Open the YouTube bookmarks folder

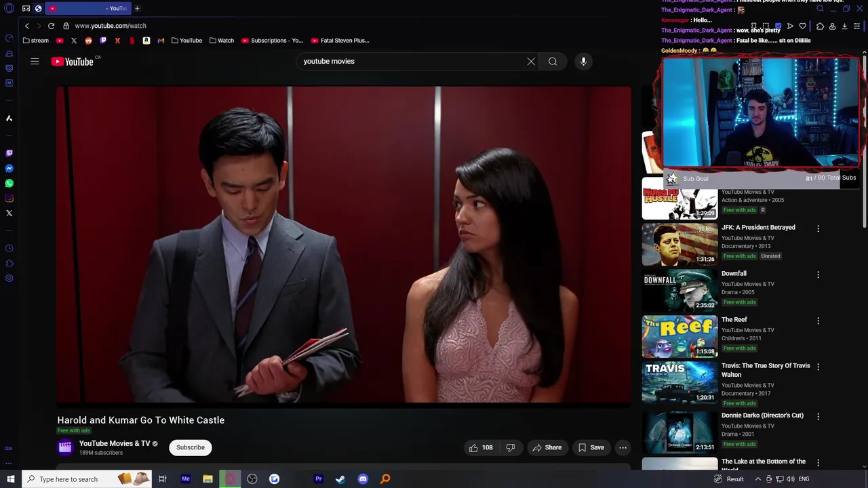pos(186,41)
